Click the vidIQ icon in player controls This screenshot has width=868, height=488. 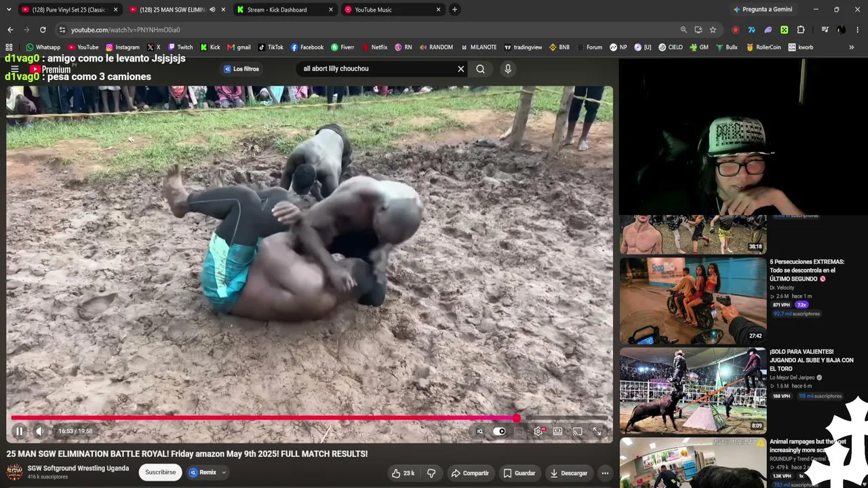(480, 431)
